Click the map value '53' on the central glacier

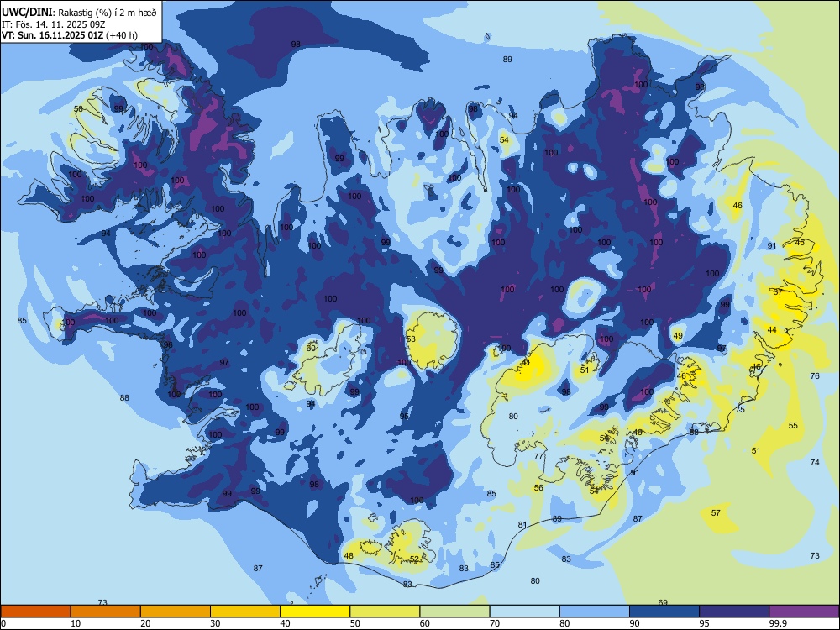411,339
